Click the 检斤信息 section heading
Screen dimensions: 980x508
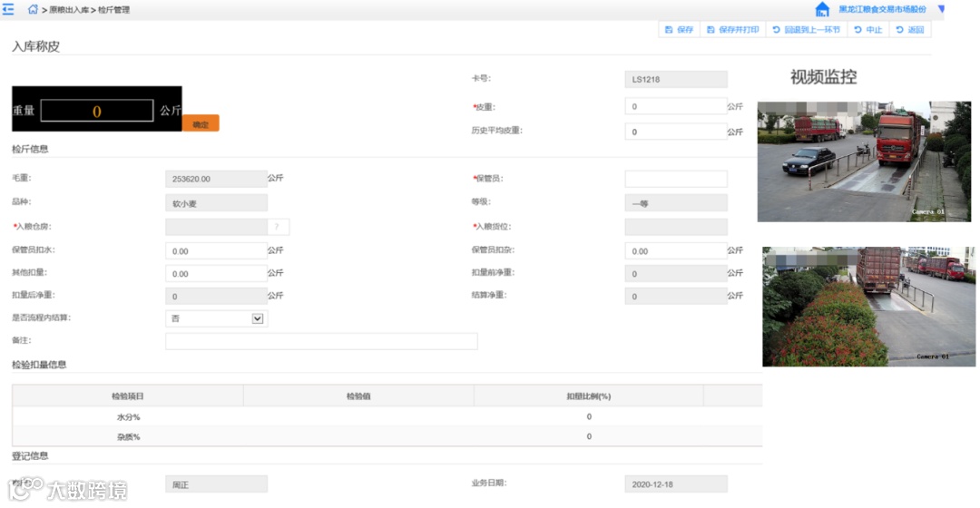[x=30, y=149]
